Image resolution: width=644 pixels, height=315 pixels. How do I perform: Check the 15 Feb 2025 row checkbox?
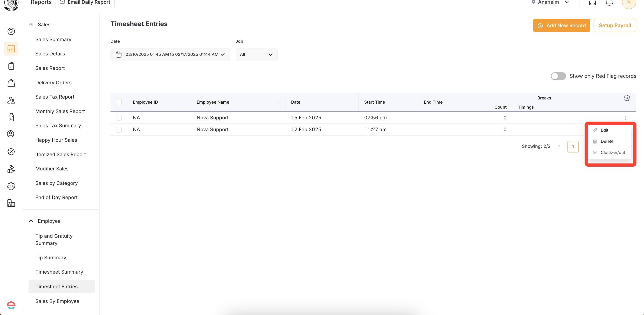point(119,118)
